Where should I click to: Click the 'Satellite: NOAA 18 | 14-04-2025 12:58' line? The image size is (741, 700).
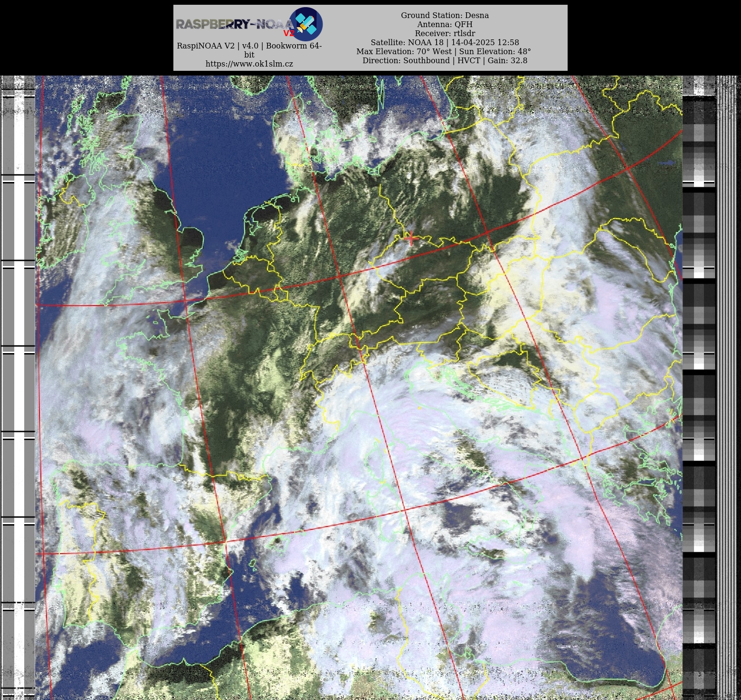click(x=445, y=42)
